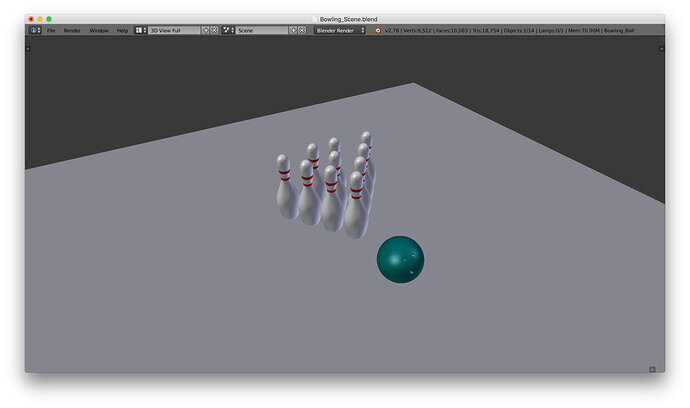This screenshot has width=690, height=408.
Task: Click the 'Objects:1/14' statistic text
Action: point(519,30)
